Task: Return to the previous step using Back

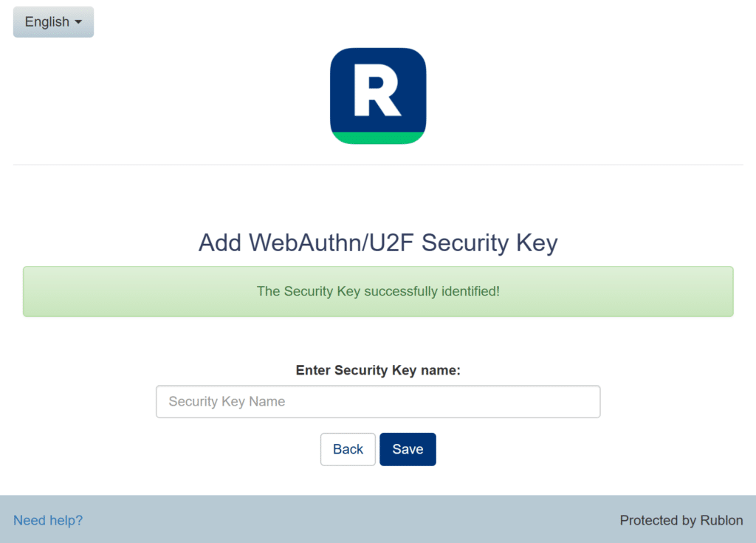Action: tap(348, 448)
